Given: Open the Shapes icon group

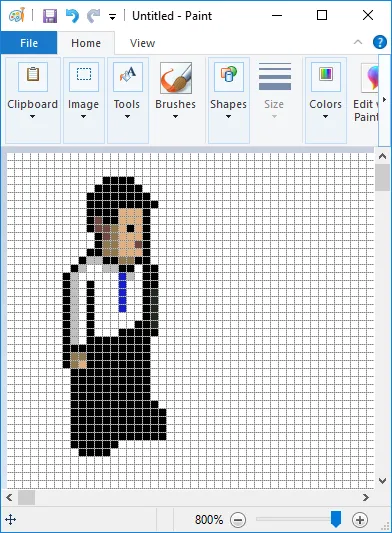Looking at the screenshot, I should pos(229,76).
